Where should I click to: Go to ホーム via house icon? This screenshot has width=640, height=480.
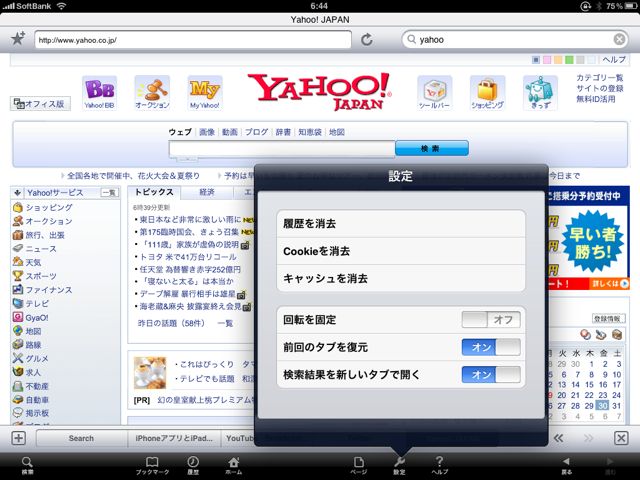(x=234, y=465)
